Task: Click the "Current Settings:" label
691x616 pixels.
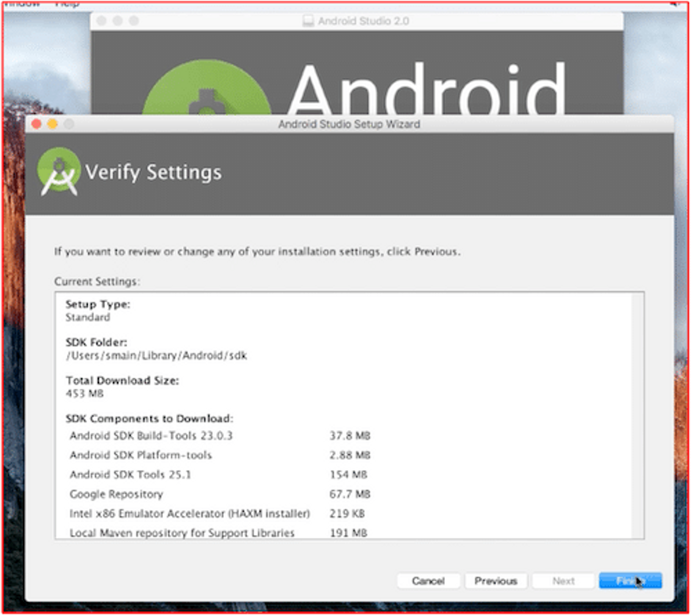Action: point(97,282)
